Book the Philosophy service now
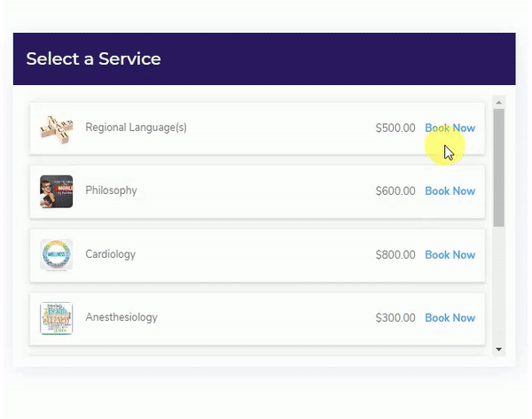The height and width of the screenshot is (419, 532). 450,190
